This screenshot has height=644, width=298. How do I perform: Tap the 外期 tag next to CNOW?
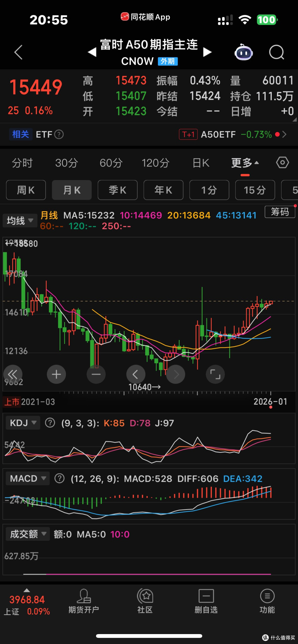pyautogui.click(x=168, y=61)
